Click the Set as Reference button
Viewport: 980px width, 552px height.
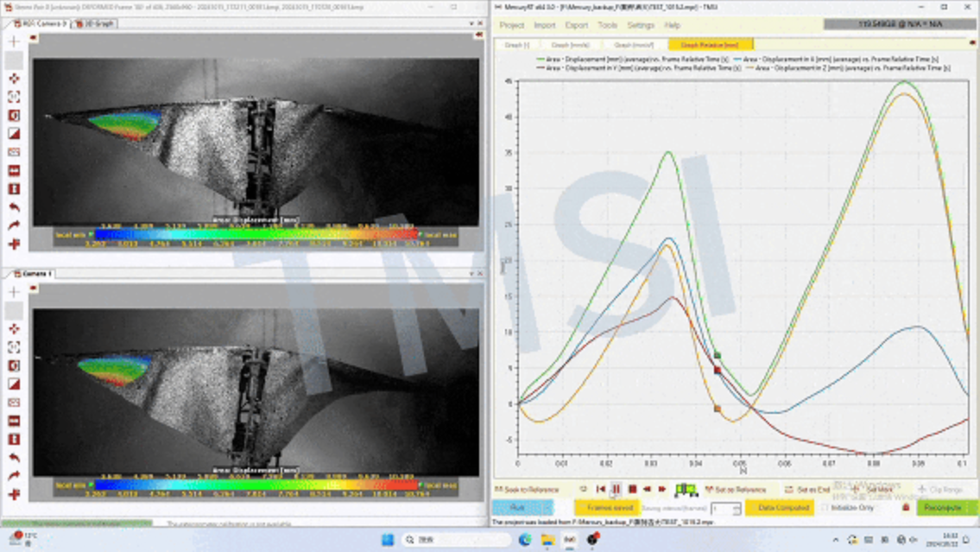pos(736,490)
